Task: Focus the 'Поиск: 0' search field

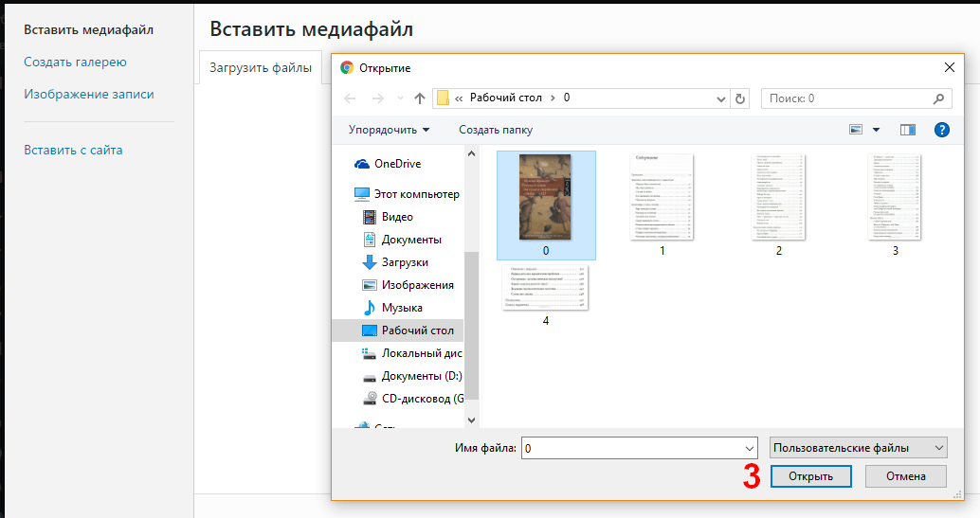Action: (x=856, y=98)
